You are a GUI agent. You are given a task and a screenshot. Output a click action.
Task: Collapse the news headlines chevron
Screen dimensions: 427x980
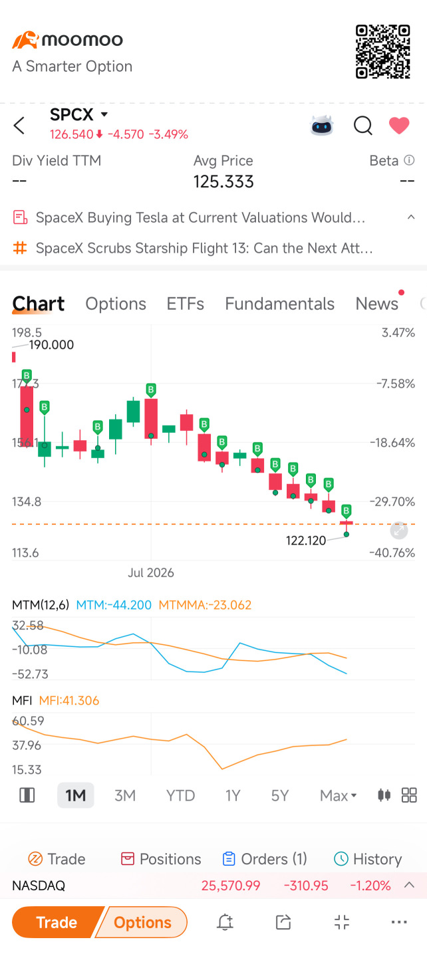[411, 217]
